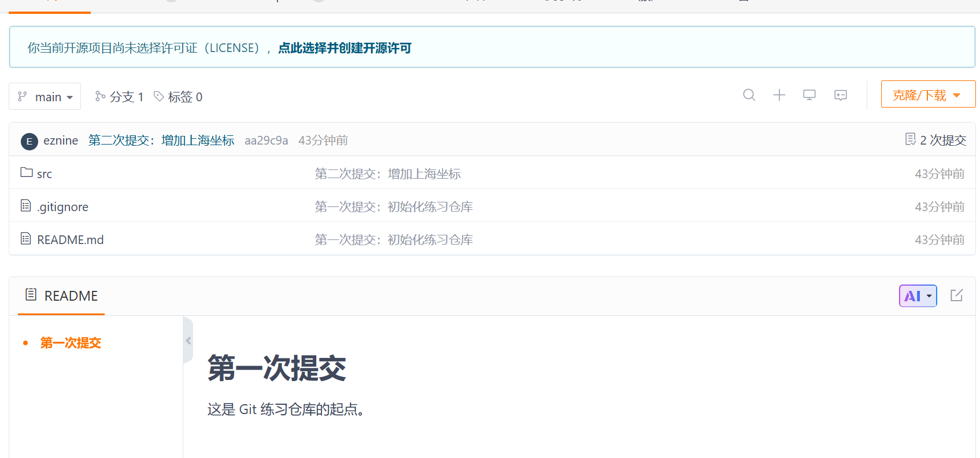Image resolution: width=980 pixels, height=458 pixels.
Task: Click the plus icon to add a file
Action: pyautogui.click(x=779, y=95)
